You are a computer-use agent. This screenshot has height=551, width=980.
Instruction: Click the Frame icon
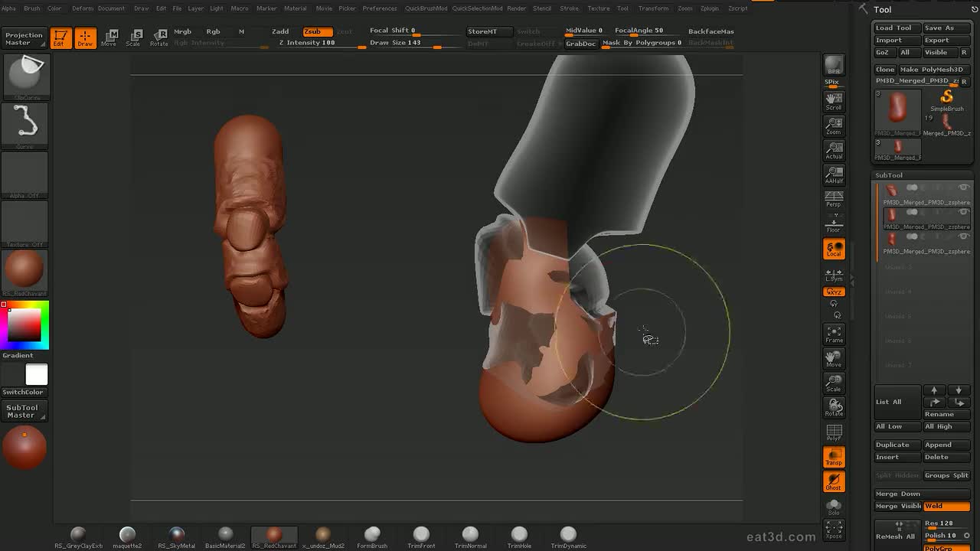pyautogui.click(x=834, y=334)
